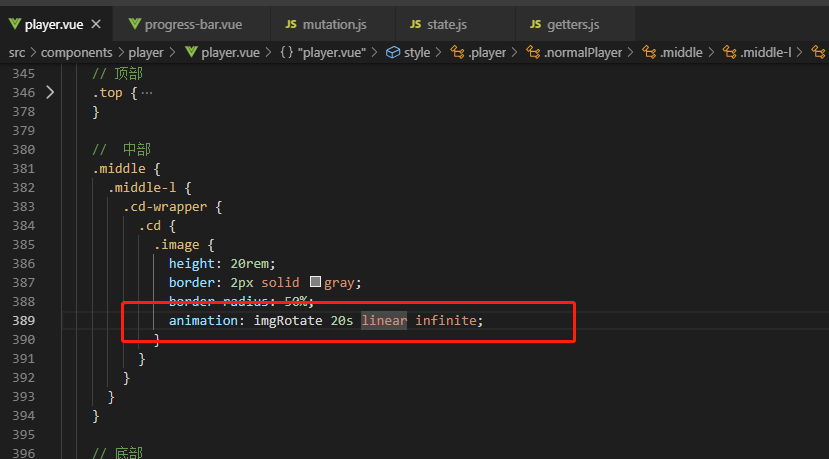
Task: Open the style breadcrumb symbol
Action: pyautogui.click(x=417, y=52)
